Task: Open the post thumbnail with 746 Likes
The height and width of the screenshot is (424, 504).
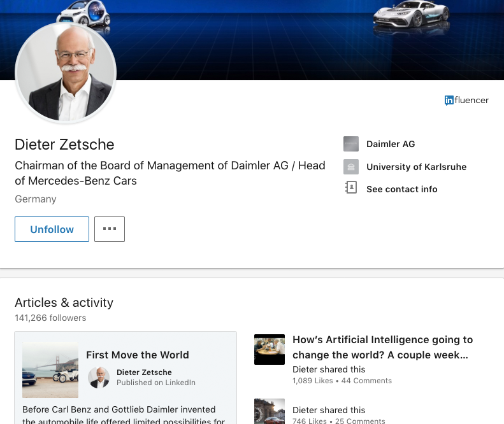Action: [270, 411]
